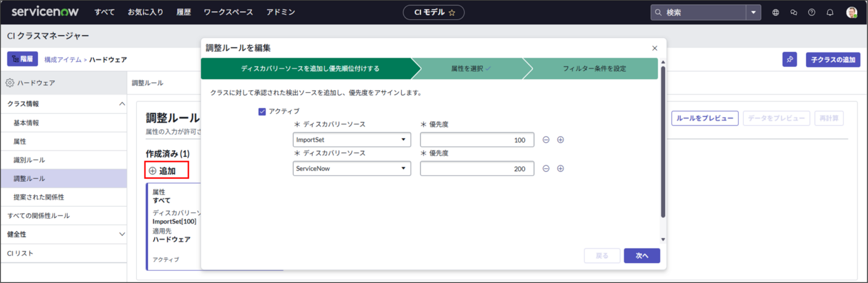Open the お気に入り menu
This screenshot has width=868, height=283.
click(x=145, y=12)
